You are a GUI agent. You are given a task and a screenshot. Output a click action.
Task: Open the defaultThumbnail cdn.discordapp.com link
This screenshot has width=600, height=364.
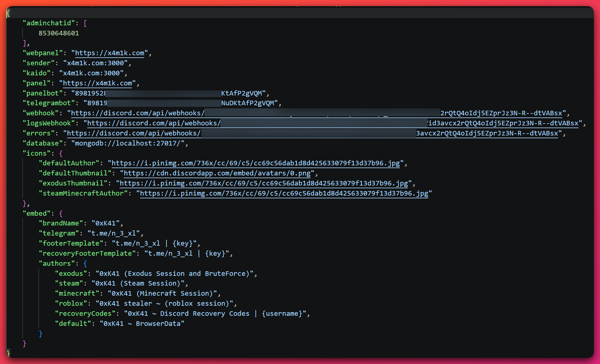click(x=217, y=173)
